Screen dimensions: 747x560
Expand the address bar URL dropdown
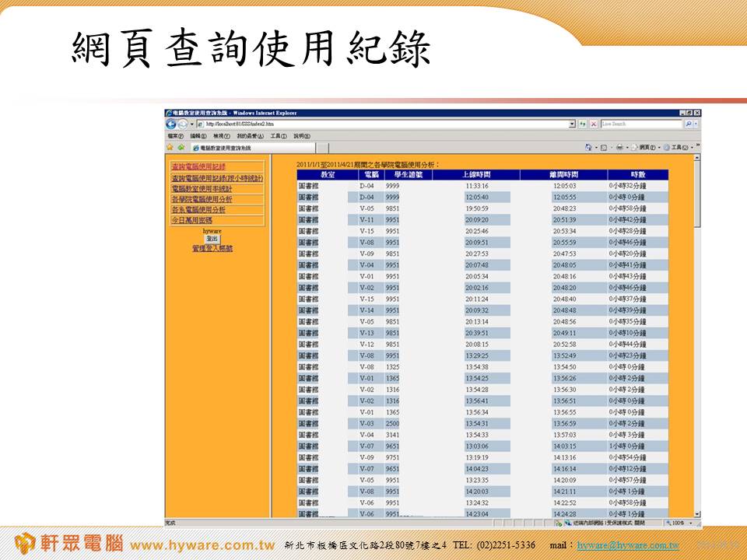pos(572,124)
